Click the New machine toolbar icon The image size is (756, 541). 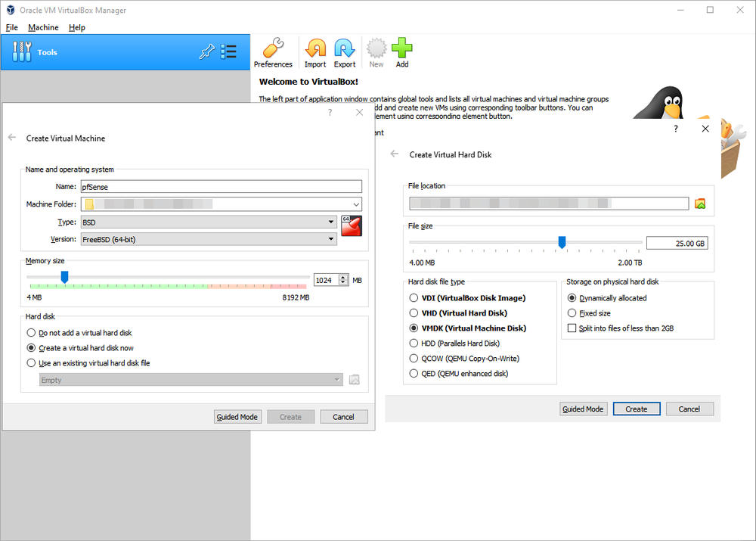coord(376,53)
